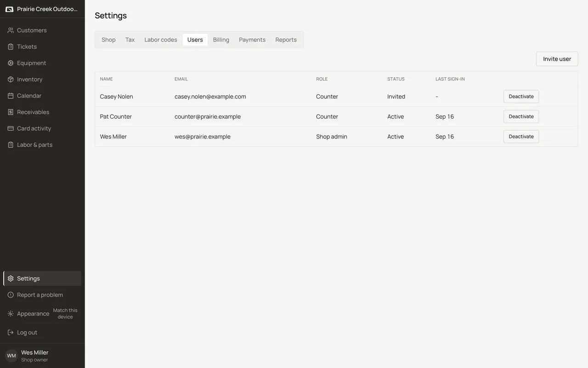This screenshot has width=588, height=368.
Task: Click Prairie Creek Outdoor shop name
Action: point(47,9)
